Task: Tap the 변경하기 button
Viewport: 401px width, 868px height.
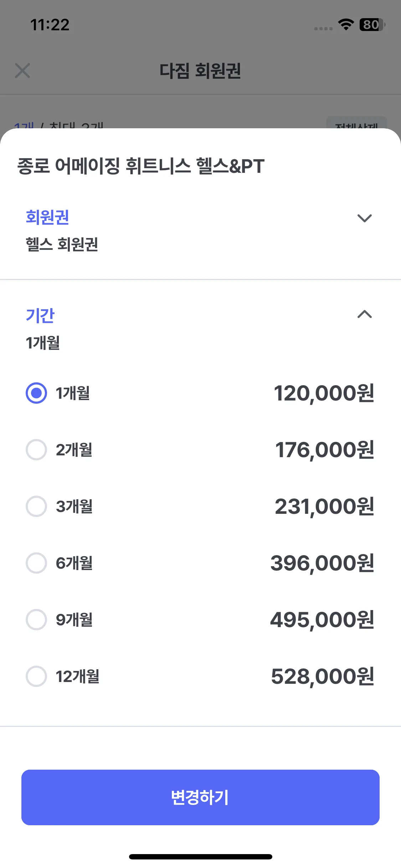Action: [200, 797]
